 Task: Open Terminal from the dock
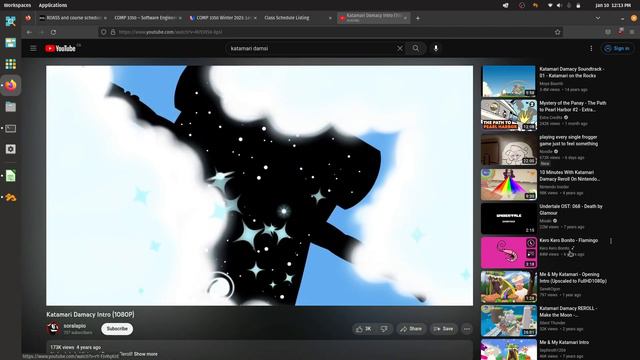click(11, 128)
